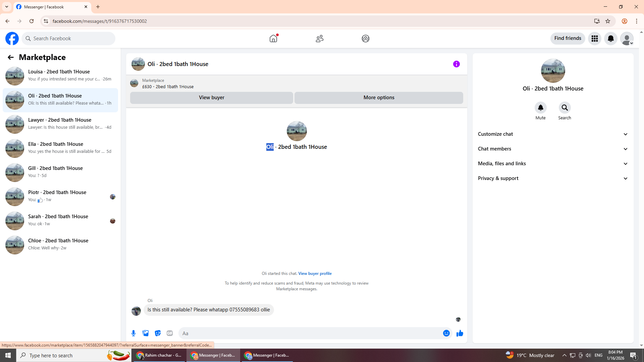Open the emoji picker in message box

[446, 333]
